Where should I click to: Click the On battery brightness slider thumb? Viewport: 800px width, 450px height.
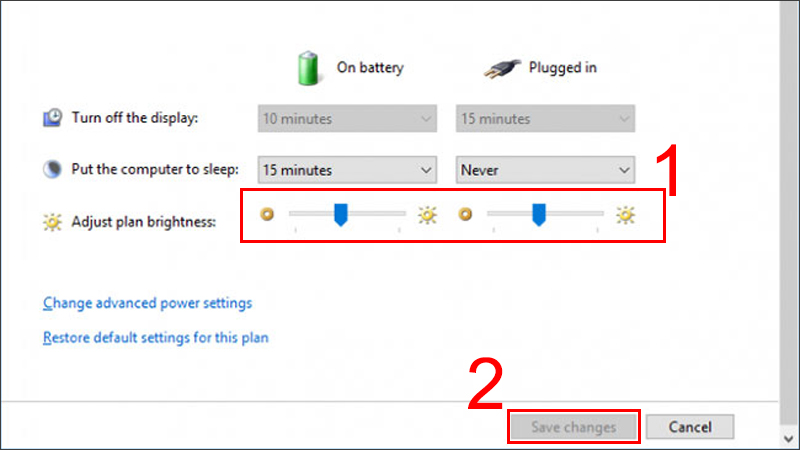point(340,214)
